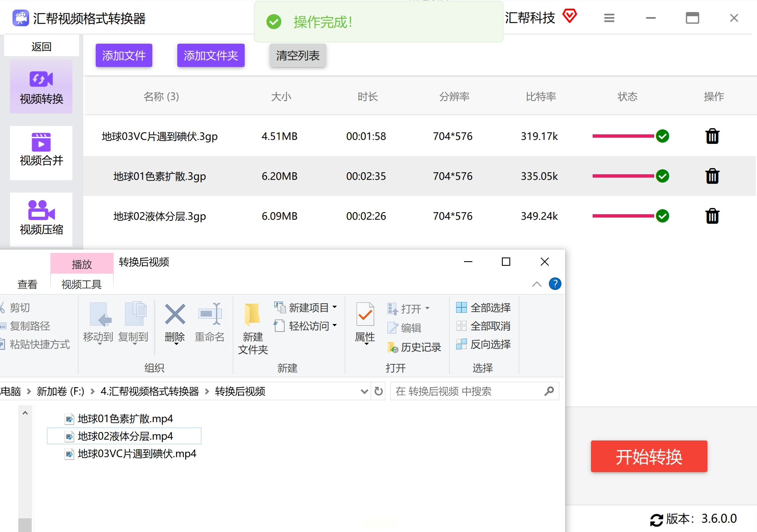Click 全部取消 to deselect all files
The image size is (757, 532).
click(484, 326)
